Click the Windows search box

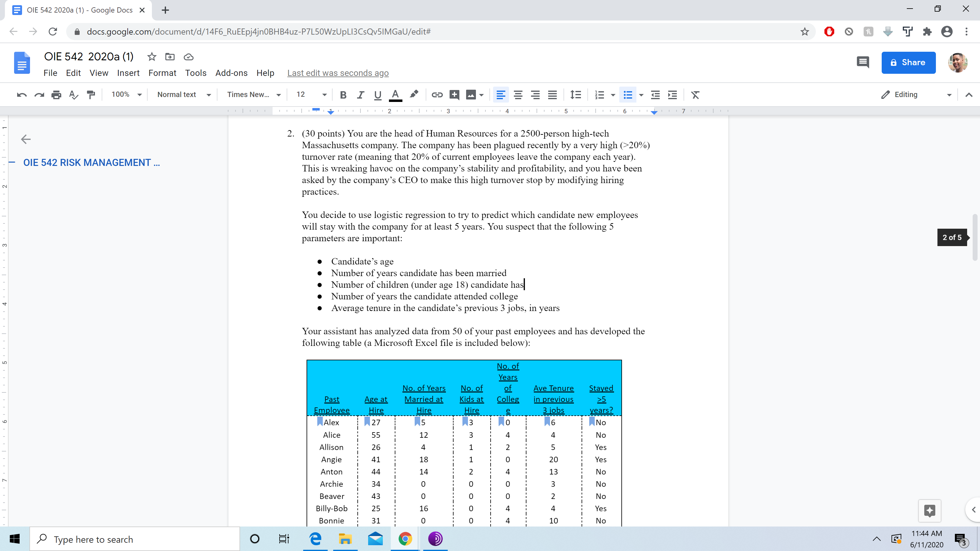click(x=135, y=539)
